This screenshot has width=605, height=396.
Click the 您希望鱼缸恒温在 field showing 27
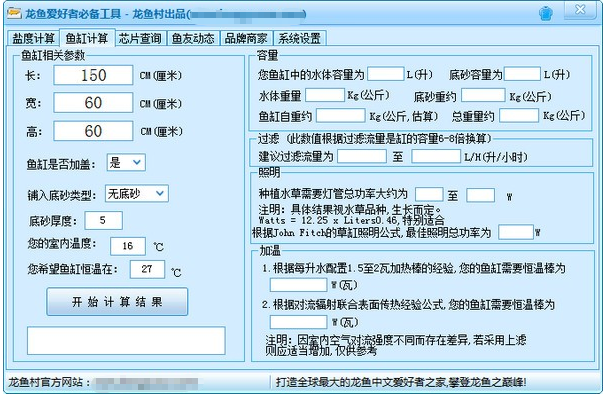coord(147,269)
